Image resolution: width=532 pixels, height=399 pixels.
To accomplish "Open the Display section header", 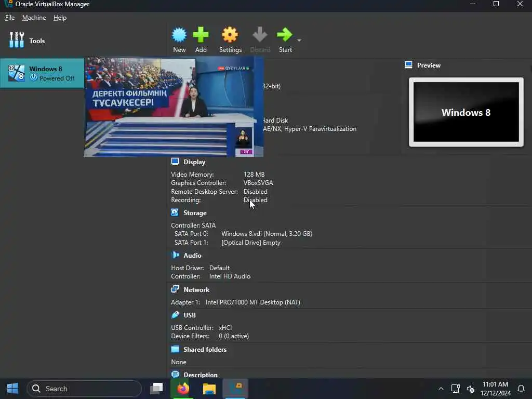I will click(194, 162).
